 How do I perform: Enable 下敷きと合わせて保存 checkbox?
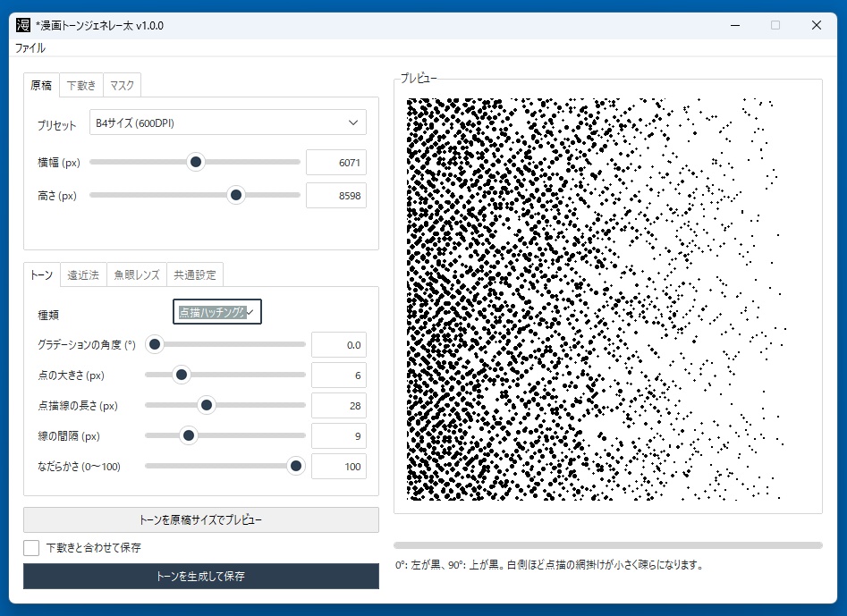coord(31,547)
